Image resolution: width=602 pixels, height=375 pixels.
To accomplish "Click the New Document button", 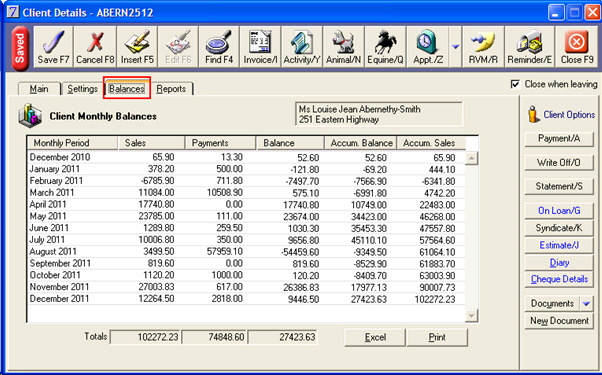I will click(x=559, y=321).
